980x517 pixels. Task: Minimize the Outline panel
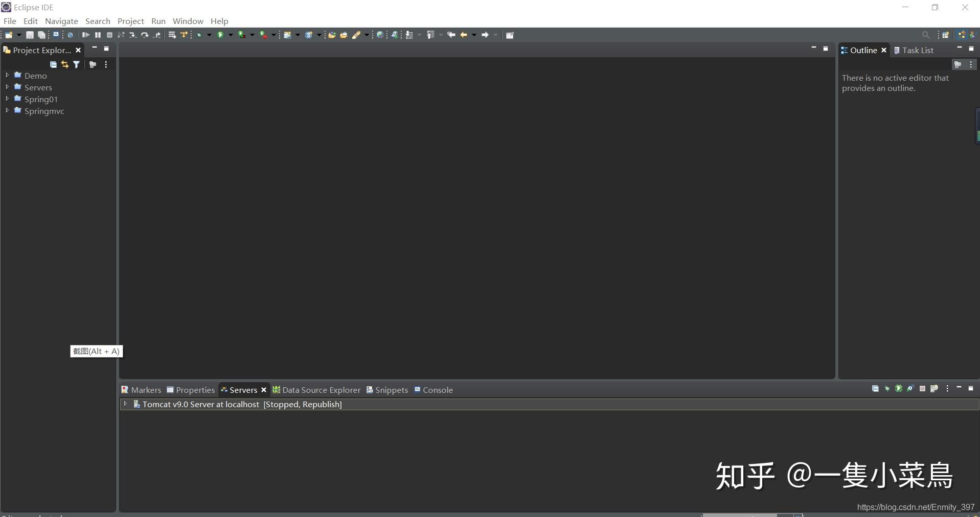959,48
